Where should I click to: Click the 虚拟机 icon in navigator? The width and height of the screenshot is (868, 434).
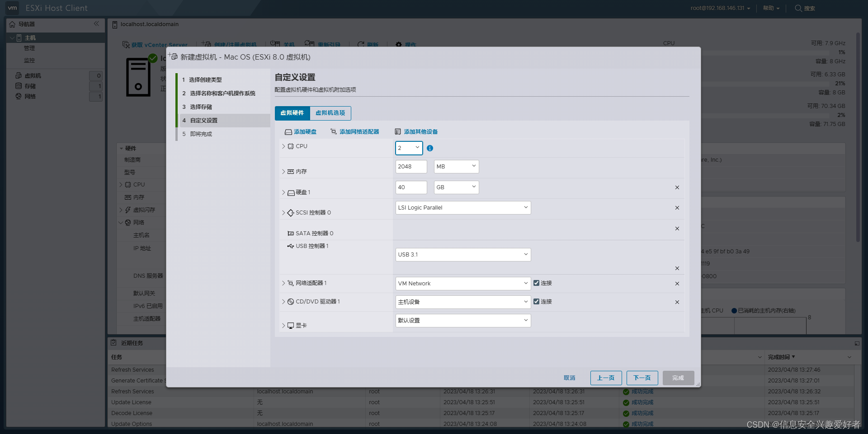click(19, 75)
